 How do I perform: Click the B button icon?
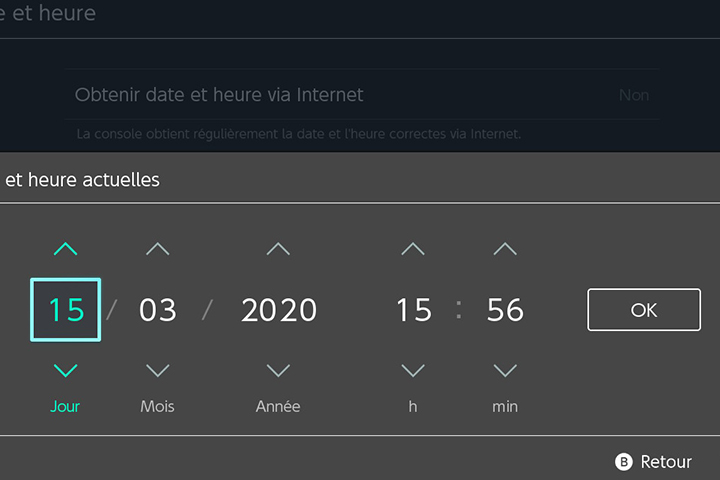pos(625,462)
